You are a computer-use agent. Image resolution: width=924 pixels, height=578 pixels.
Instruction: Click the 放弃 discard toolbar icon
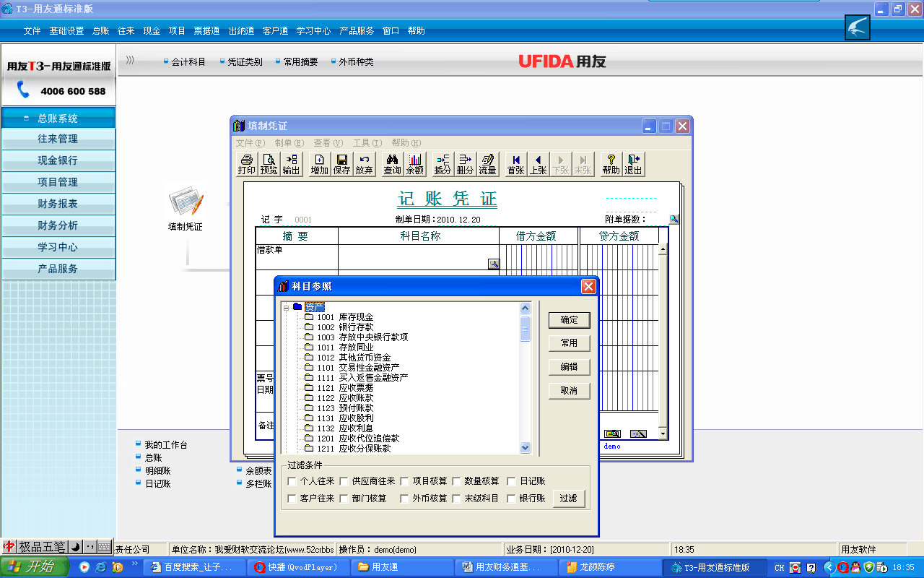click(365, 164)
